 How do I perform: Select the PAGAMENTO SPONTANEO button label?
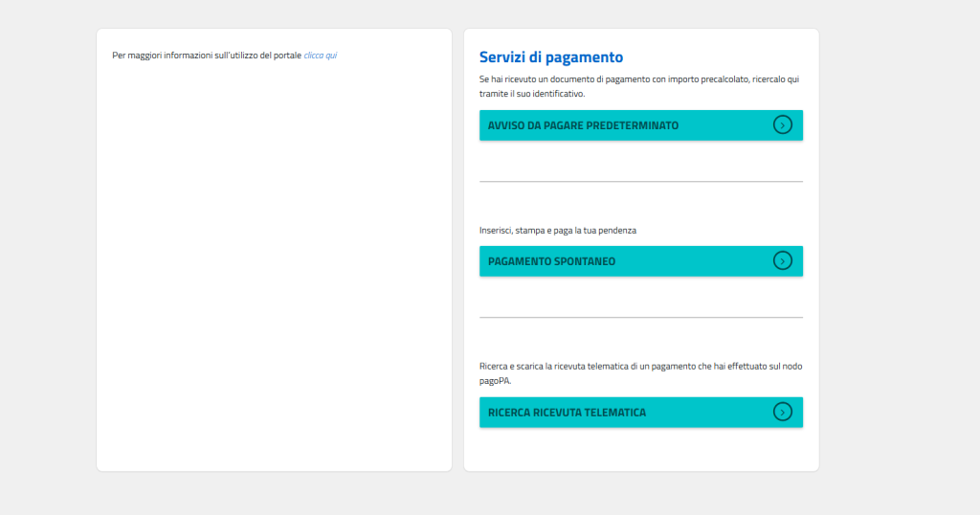(x=551, y=261)
